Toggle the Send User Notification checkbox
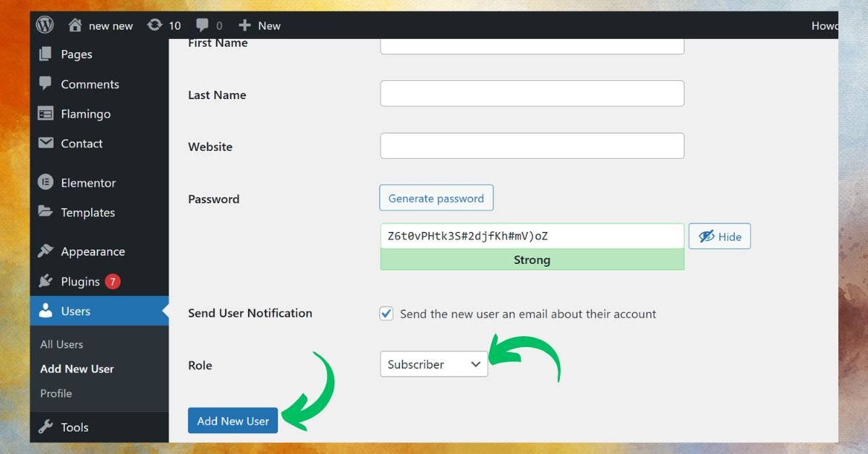Viewport: 868px width, 454px height. pyautogui.click(x=387, y=314)
